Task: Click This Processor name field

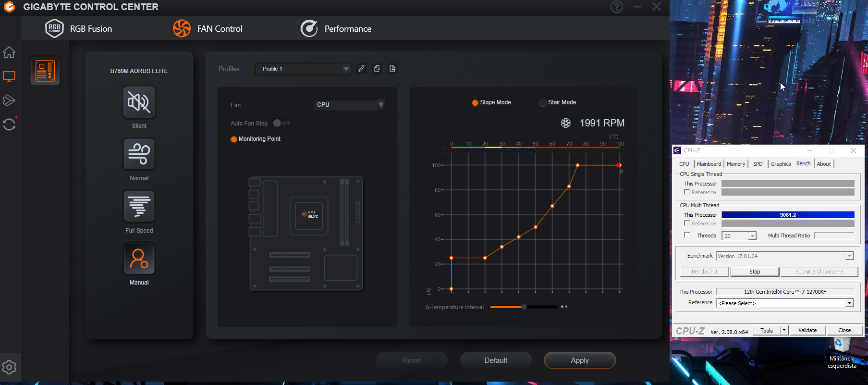Action: 785,292
